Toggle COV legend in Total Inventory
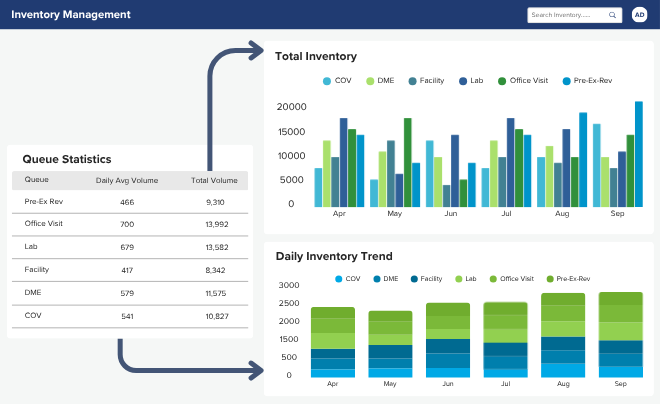Screen dimensions: 660x404 point(337,81)
